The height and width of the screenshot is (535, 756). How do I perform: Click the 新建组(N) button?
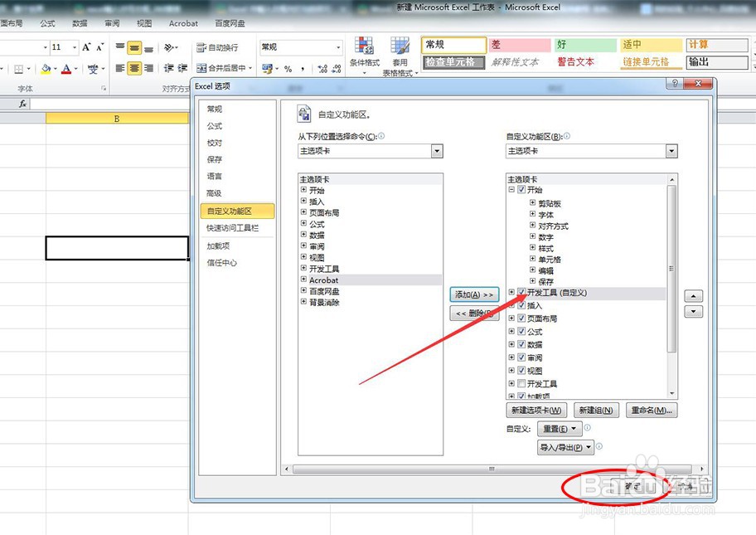point(596,410)
